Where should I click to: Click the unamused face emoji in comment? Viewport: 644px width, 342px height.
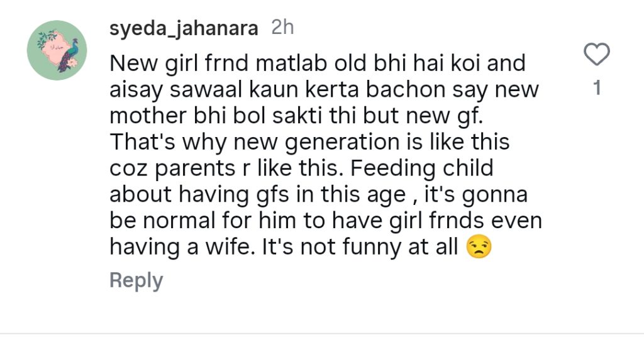coord(479,248)
